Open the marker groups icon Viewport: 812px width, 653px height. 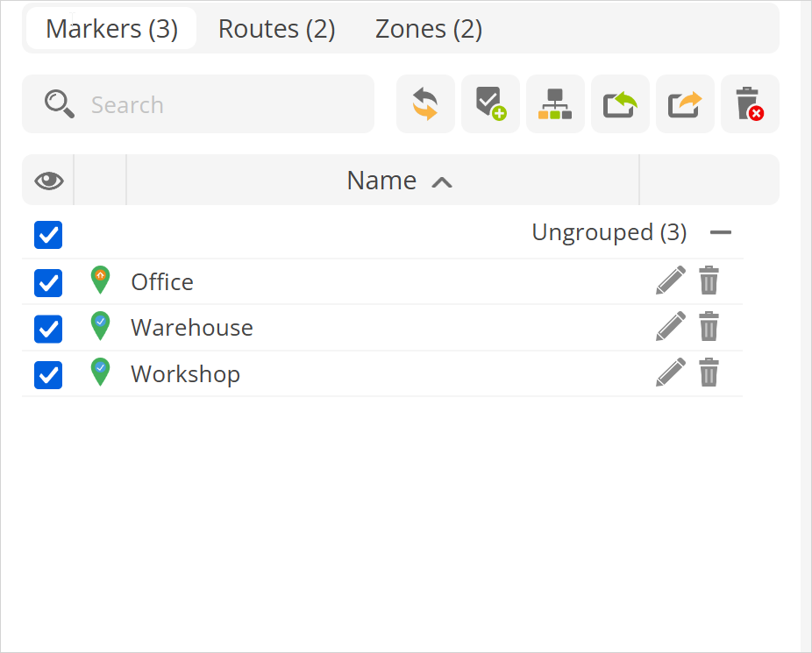555,104
